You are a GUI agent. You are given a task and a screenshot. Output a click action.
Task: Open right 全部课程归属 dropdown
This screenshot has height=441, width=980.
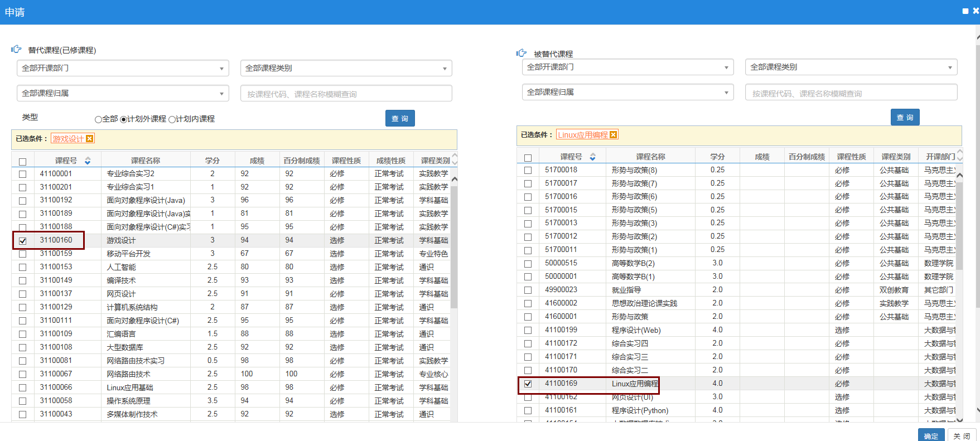coord(627,92)
